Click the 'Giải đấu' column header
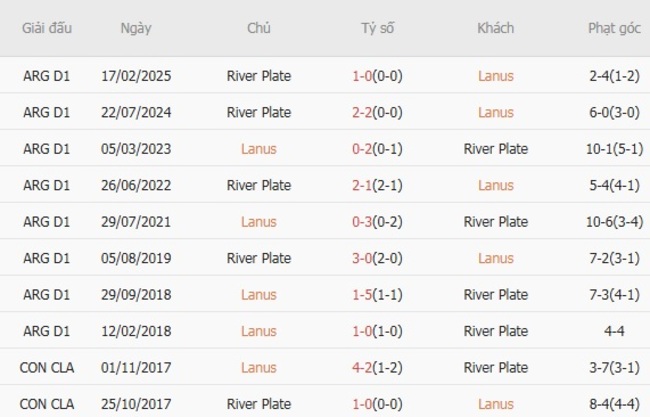The width and height of the screenshot is (650, 417). (47, 28)
